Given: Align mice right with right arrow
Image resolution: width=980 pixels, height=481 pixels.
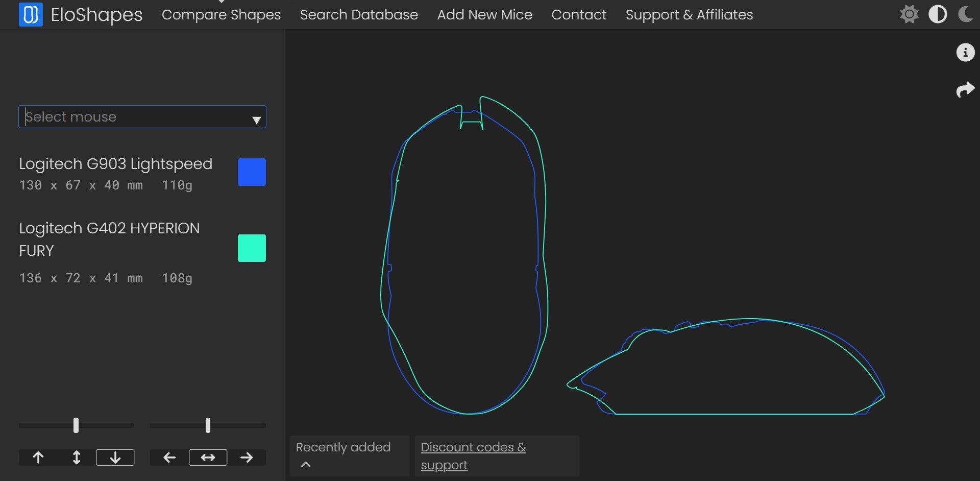Looking at the screenshot, I should tap(247, 458).
